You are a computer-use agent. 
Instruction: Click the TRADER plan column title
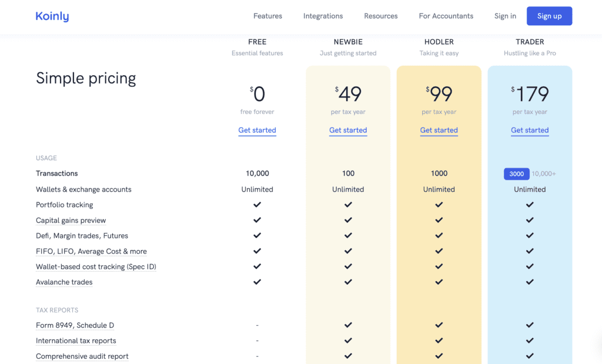[x=530, y=42]
